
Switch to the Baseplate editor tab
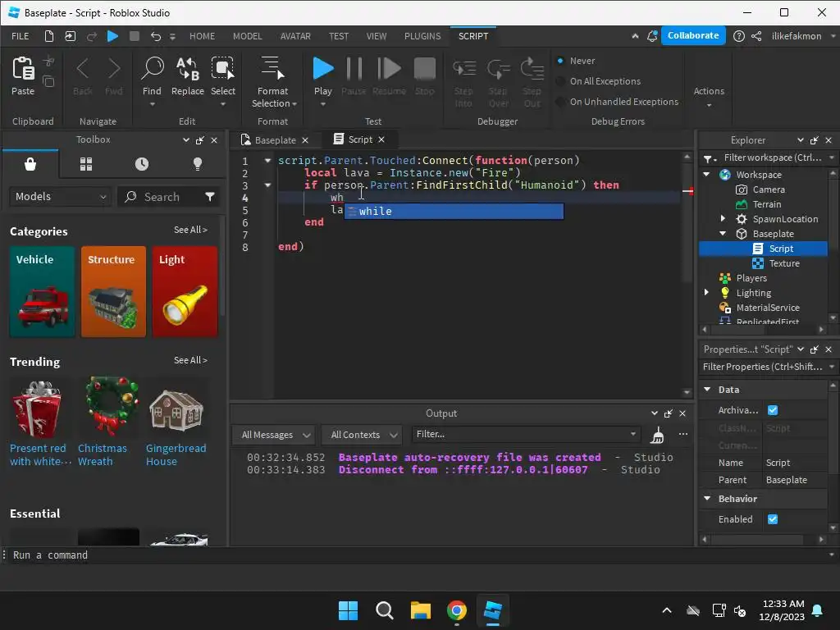[275, 140]
